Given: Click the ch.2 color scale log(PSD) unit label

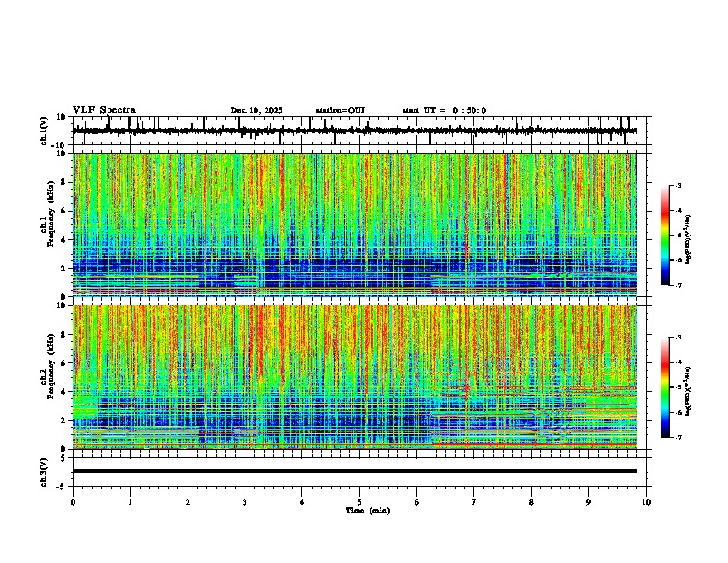Looking at the screenshot, I should click(x=689, y=391).
